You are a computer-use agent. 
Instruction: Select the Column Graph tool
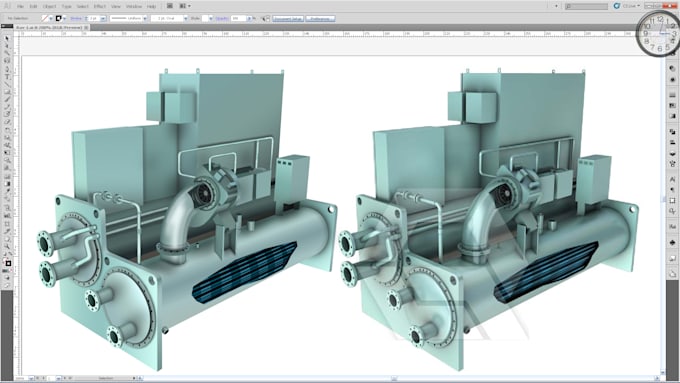point(7,215)
